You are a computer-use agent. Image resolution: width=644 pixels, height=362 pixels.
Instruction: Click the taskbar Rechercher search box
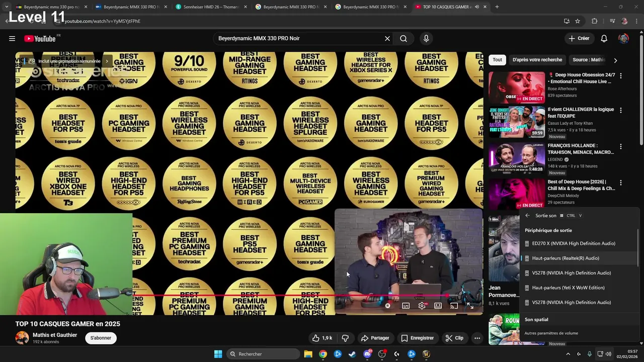click(x=263, y=354)
